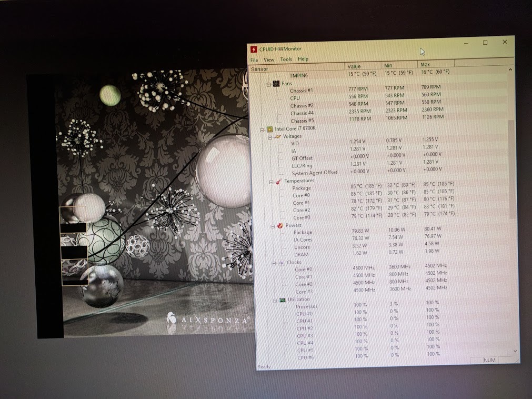Select the Chassis #5 fan row

379,119
